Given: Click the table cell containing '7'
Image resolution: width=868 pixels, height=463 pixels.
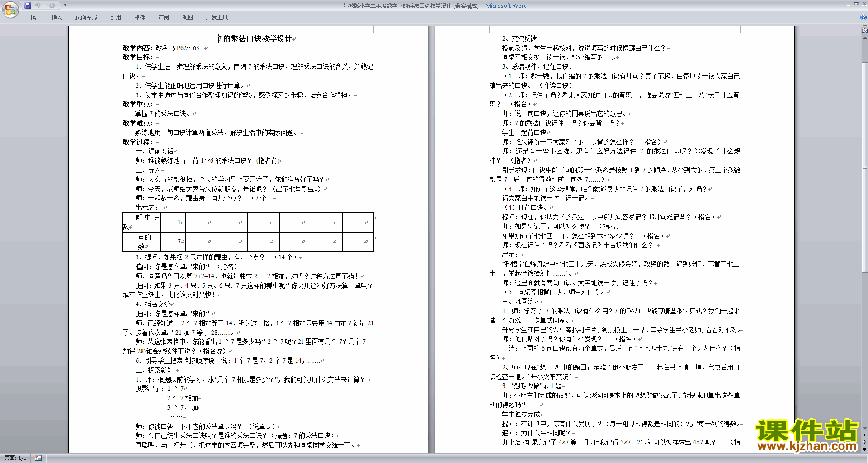Looking at the screenshot, I should [x=173, y=242].
